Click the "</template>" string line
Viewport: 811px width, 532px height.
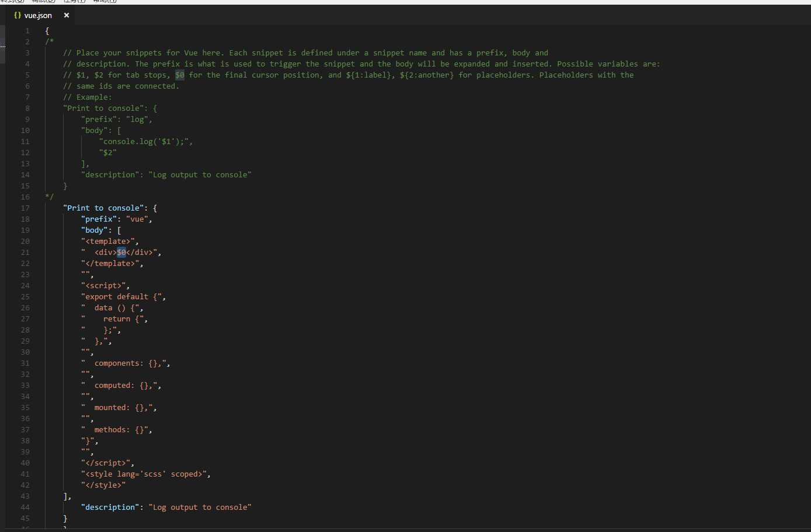112,264
